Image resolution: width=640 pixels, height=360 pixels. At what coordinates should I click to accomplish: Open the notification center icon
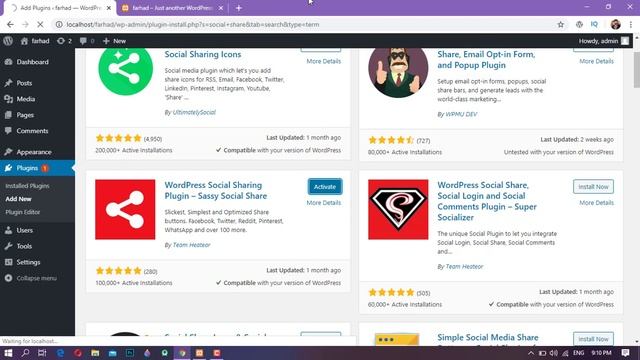pyautogui.click(x=625, y=353)
